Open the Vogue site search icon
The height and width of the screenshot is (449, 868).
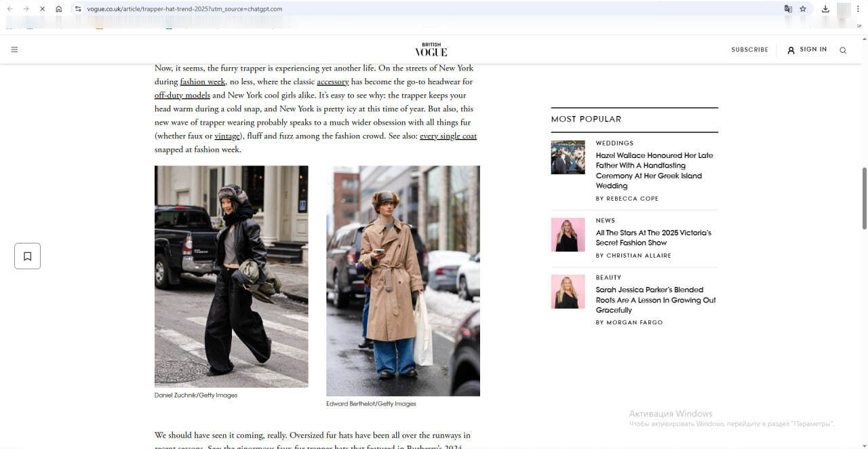point(843,50)
